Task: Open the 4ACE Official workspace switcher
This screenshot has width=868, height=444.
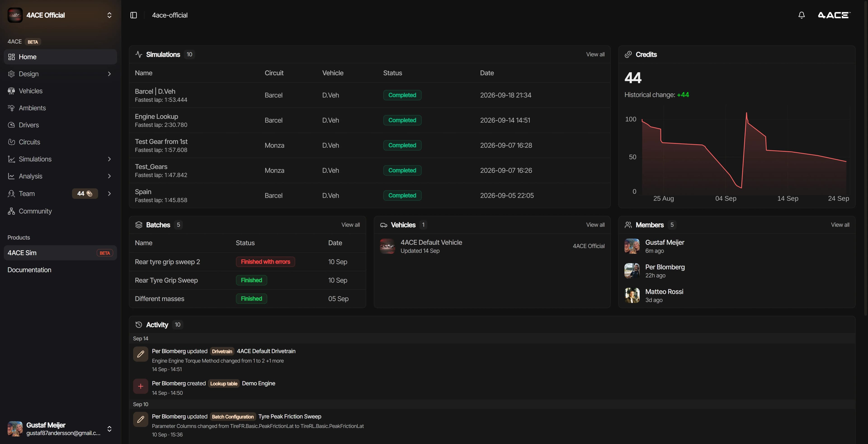Action: [x=60, y=15]
